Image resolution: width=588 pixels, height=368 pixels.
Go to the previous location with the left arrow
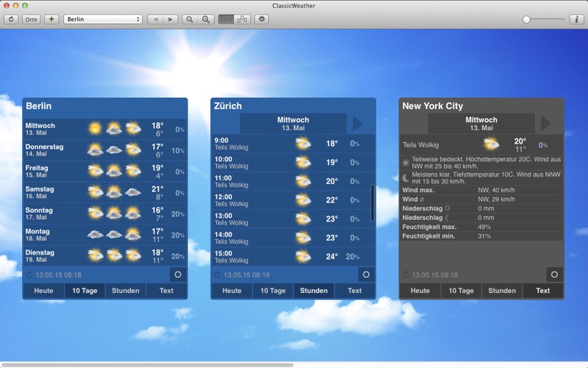(x=155, y=19)
